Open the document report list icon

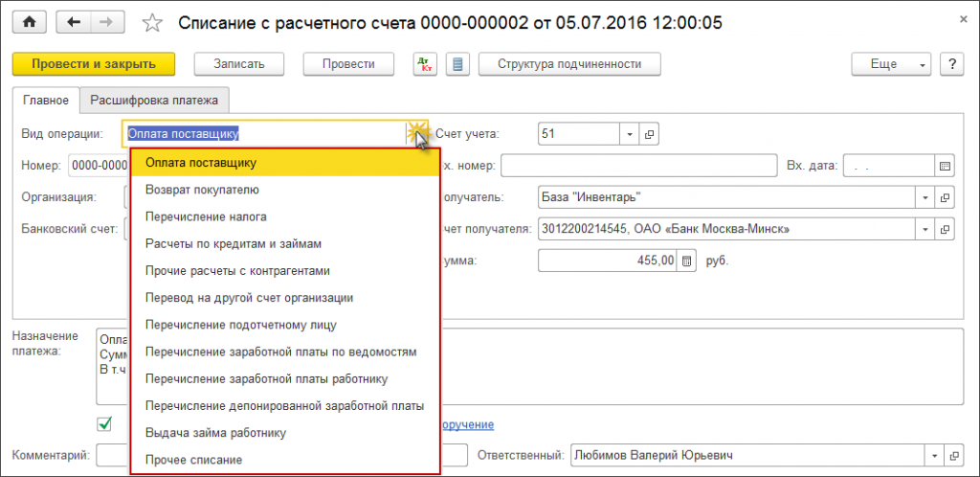click(458, 64)
